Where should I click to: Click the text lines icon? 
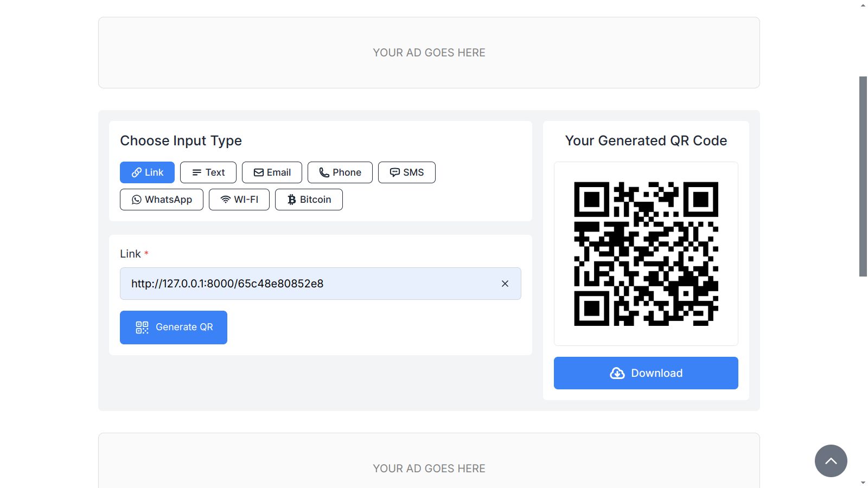click(x=197, y=172)
